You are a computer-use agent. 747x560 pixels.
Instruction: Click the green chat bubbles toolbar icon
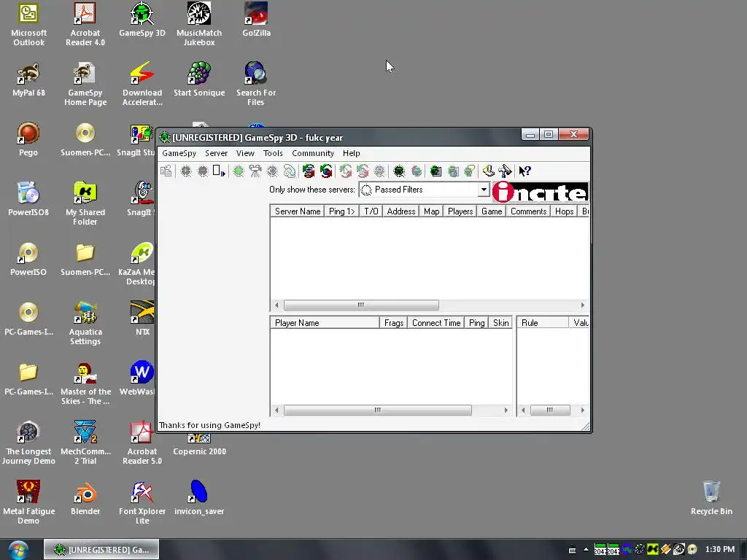tap(470, 171)
